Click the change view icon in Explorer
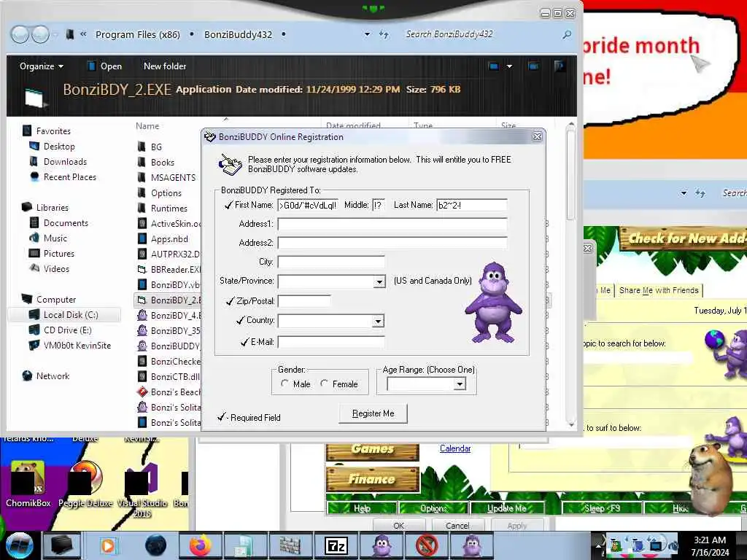 pos(494,66)
